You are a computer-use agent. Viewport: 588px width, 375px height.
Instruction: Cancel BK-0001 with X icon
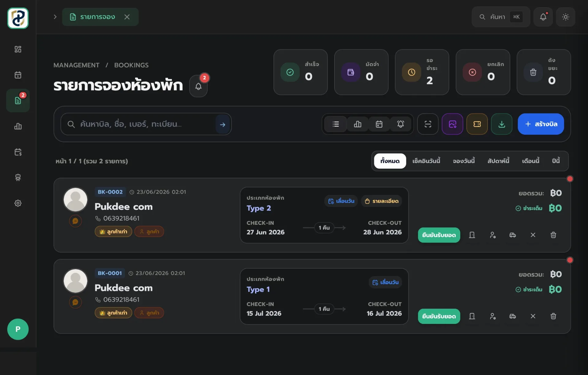tap(533, 316)
